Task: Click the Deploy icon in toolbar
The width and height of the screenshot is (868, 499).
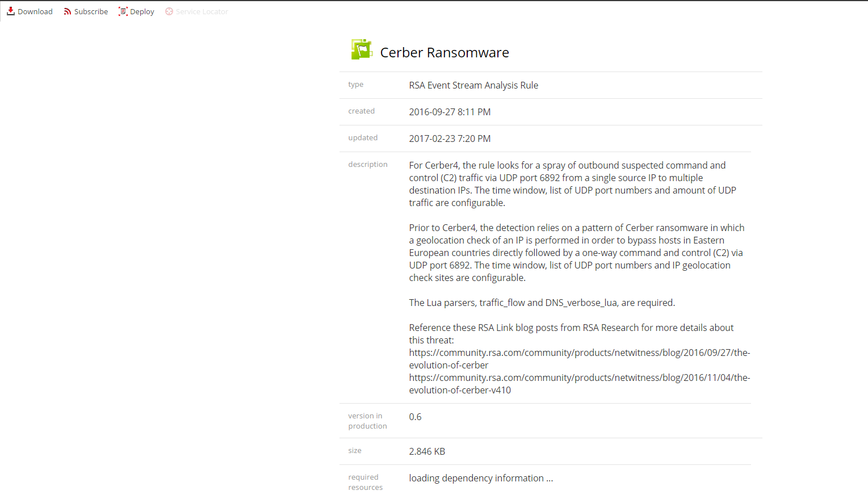Action: [x=123, y=11]
